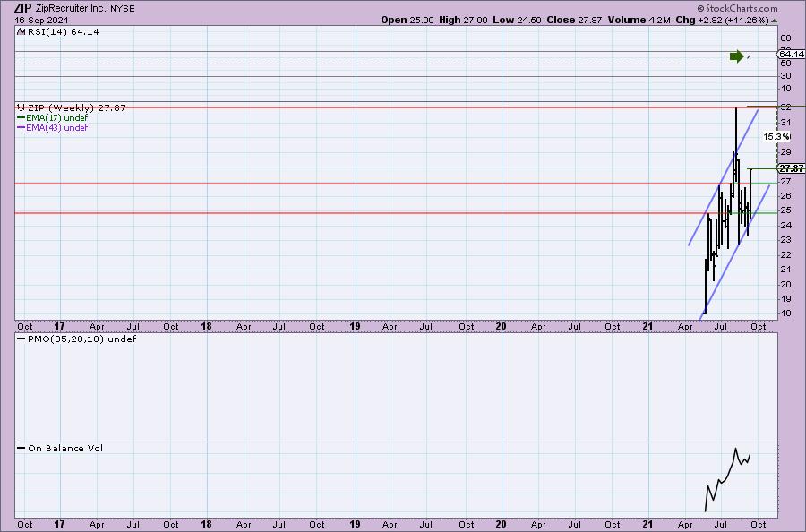Click the green EMA(17) line swatch

tap(21, 117)
